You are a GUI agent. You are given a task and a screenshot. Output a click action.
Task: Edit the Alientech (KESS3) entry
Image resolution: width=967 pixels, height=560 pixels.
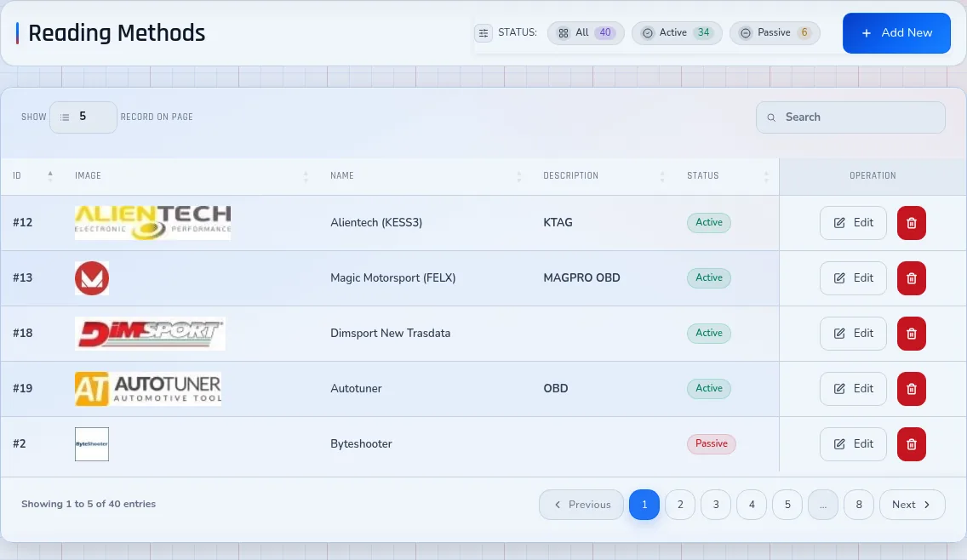point(853,223)
